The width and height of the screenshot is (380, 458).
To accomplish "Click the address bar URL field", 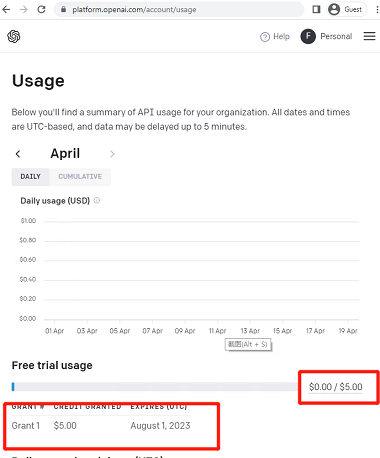I will [x=179, y=9].
